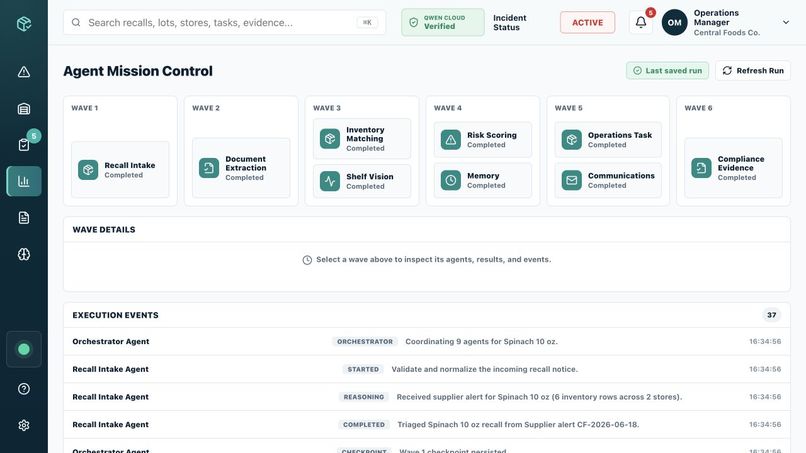Image resolution: width=806 pixels, height=453 pixels.
Task: Click the Compliance Evidence document icon
Action: pos(701,168)
